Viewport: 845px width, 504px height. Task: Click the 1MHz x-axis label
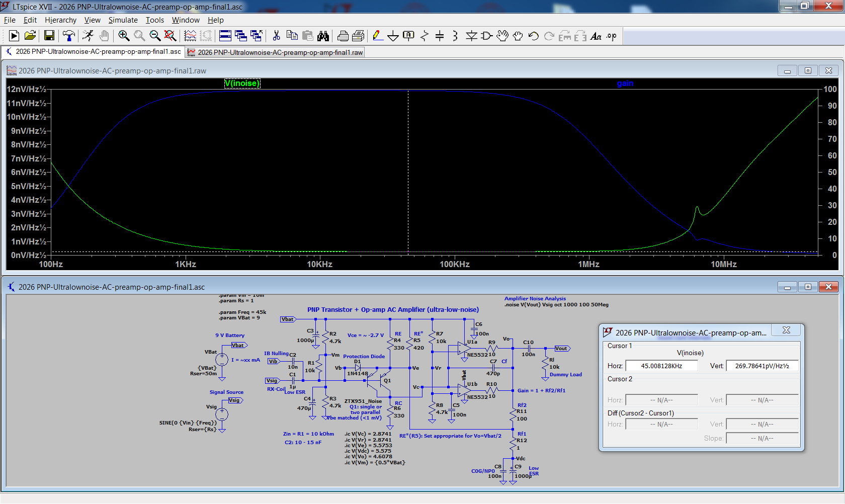pos(588,265)
